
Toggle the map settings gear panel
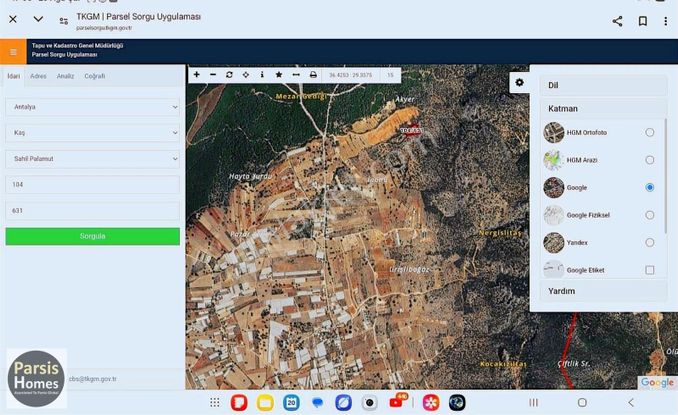(519, 82)
